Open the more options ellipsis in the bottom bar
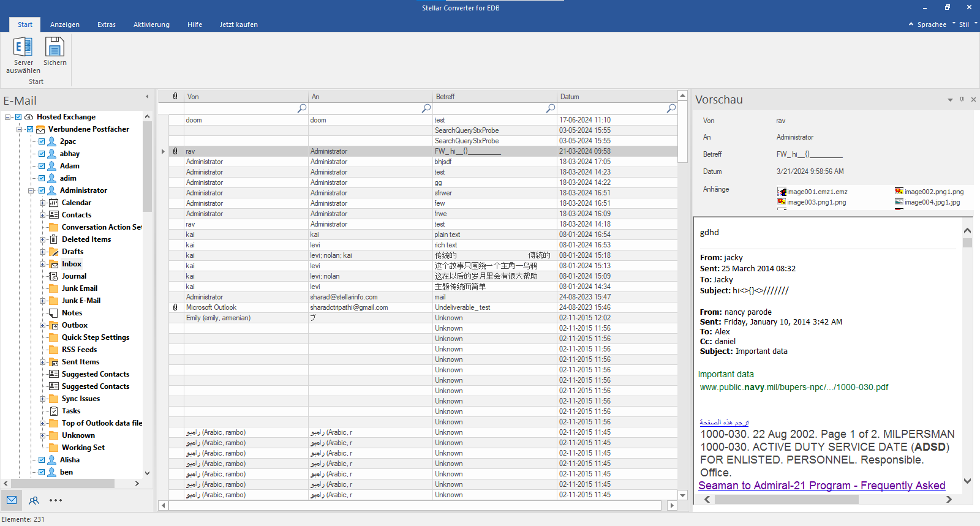The height and width of the screenshot is (526, 980). 56,500
